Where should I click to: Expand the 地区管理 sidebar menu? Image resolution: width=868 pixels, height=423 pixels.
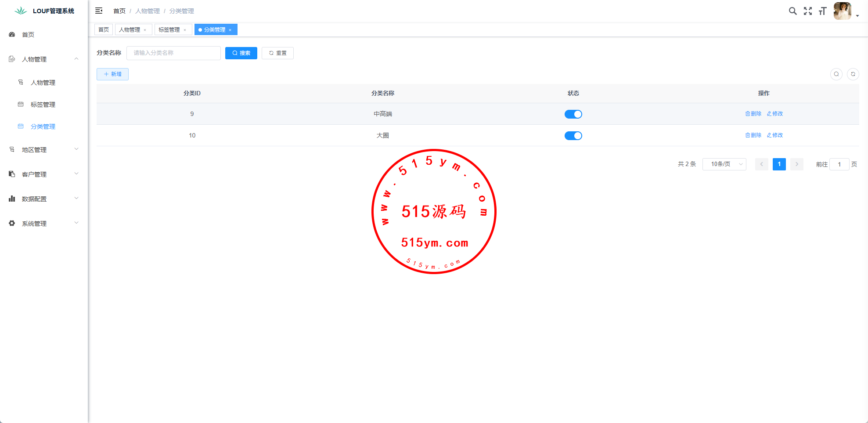coord(44,150)
